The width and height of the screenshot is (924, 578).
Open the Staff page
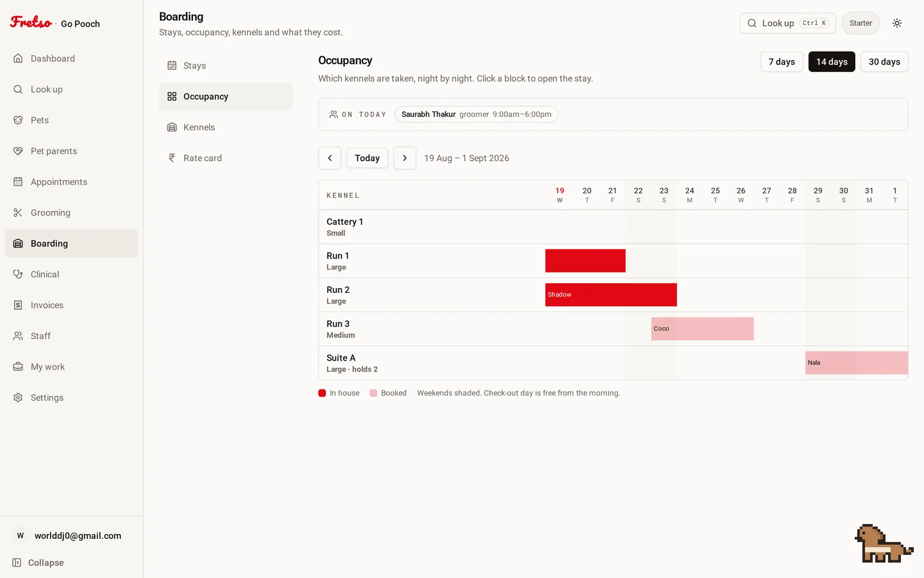click(71, 336)
